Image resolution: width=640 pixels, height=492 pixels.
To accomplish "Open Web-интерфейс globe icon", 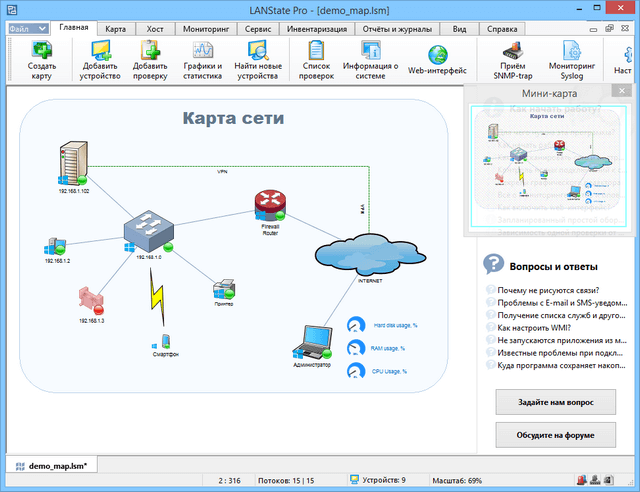I will pyautogui.click(x=437, y=55).
